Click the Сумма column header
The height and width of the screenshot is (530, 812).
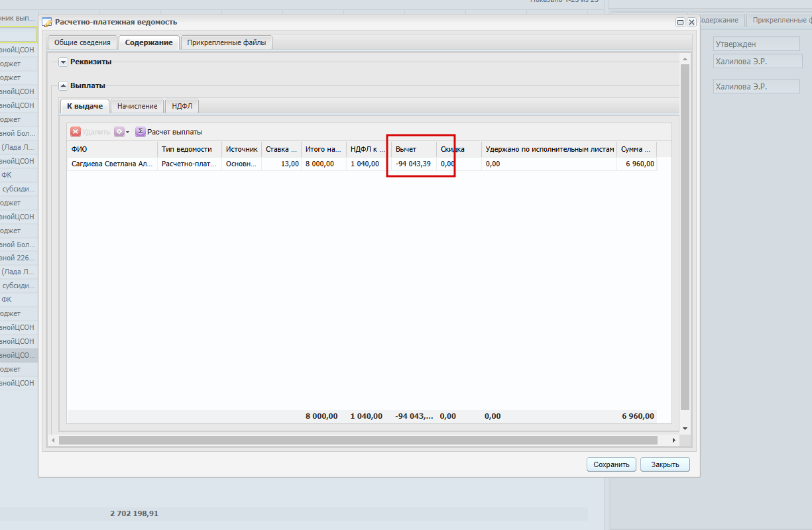(x=637, y=149)
